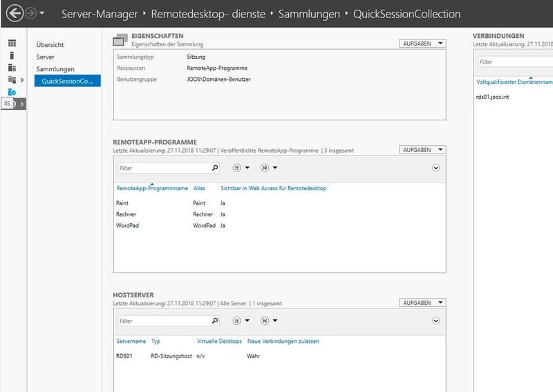This screenshot has height=392, width=553.
Task: Click Sammlungen in the breadcrumb
Action: pos(309,14)
